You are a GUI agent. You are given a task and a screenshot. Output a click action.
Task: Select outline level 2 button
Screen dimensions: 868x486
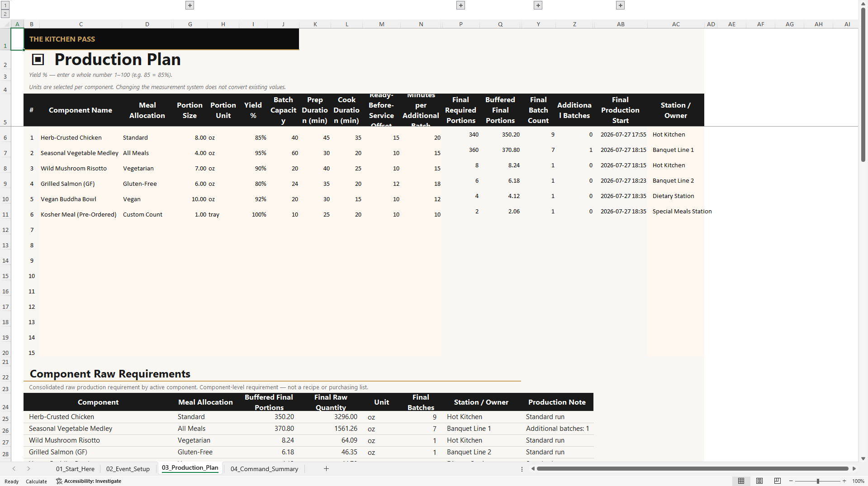coord(5,14)
